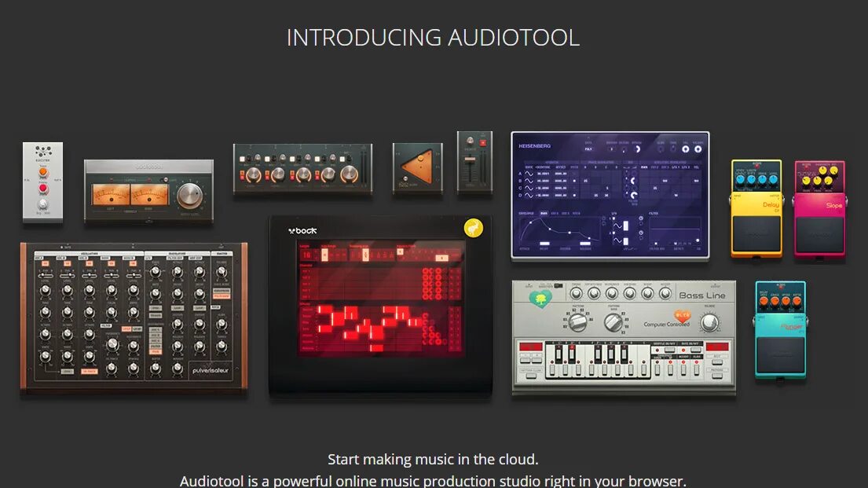Screen dimensions: 868x488
Task: Click the white knob on the Exciter device
Action: pyautogui.click(x=42, y=205)
